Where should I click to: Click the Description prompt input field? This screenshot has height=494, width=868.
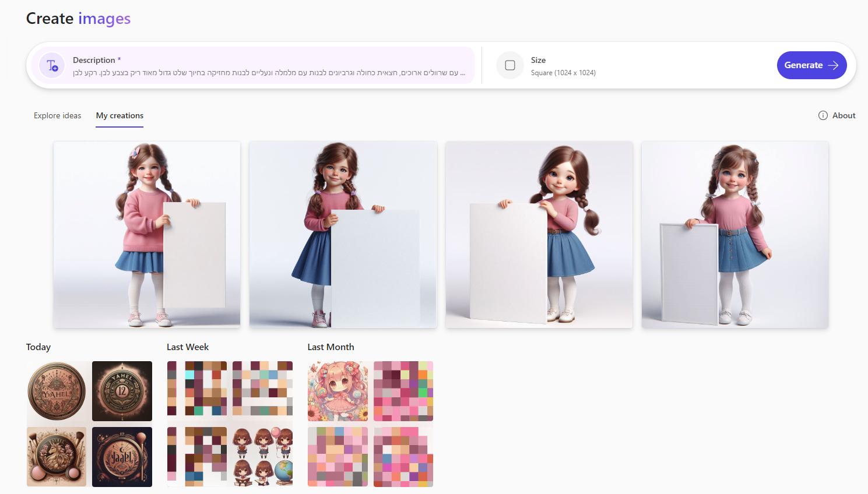point(268,72)
